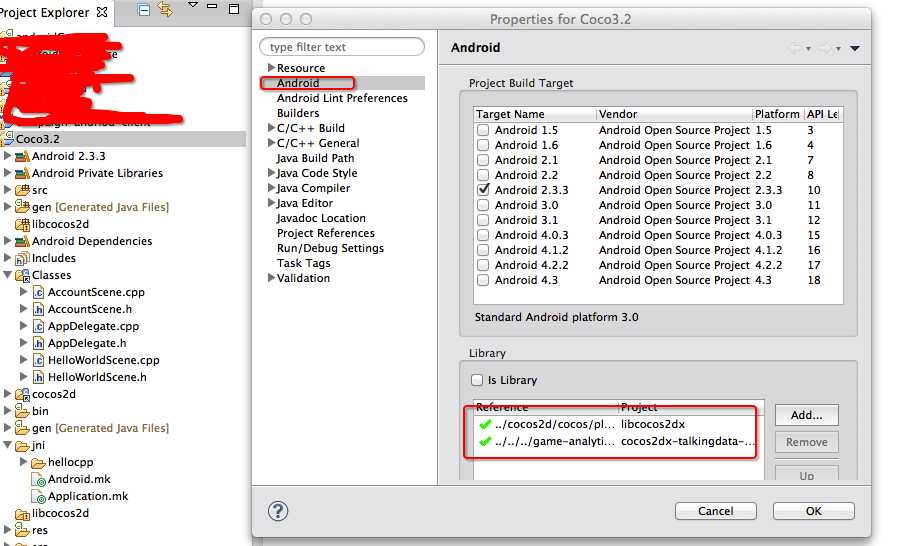Click the Cancel button
The image size is (913, 546).
(x=716, y=511)
